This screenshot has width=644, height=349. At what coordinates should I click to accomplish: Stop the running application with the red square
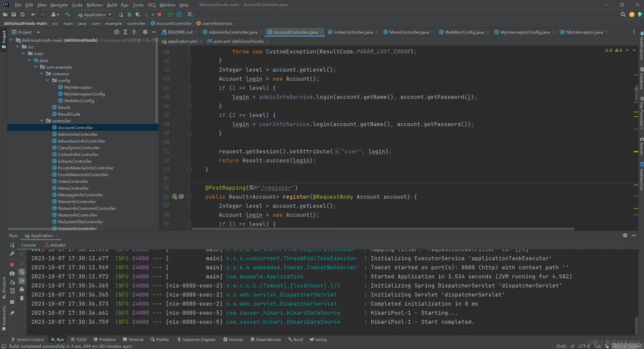(x=159, y=14)
